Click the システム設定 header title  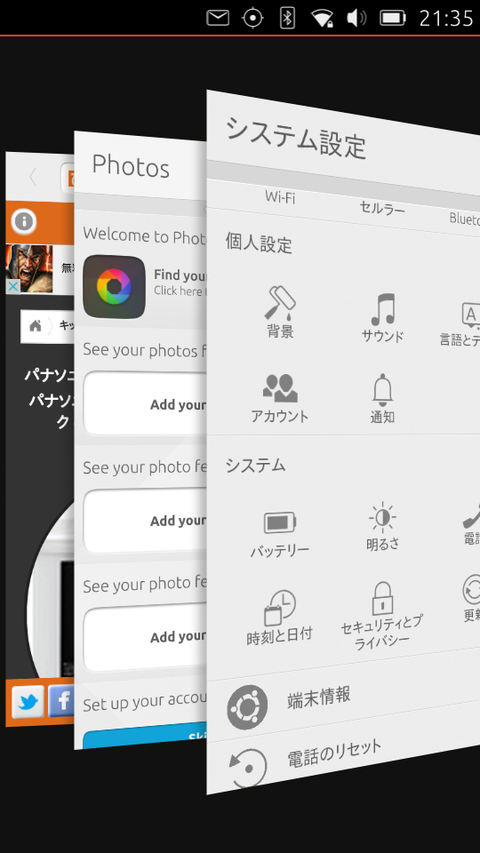click(296, 137)
